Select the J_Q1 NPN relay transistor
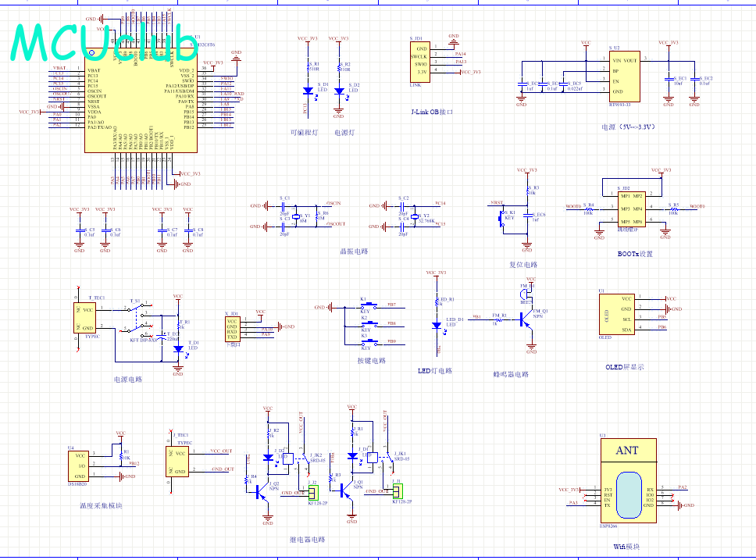 coord(347,491)
